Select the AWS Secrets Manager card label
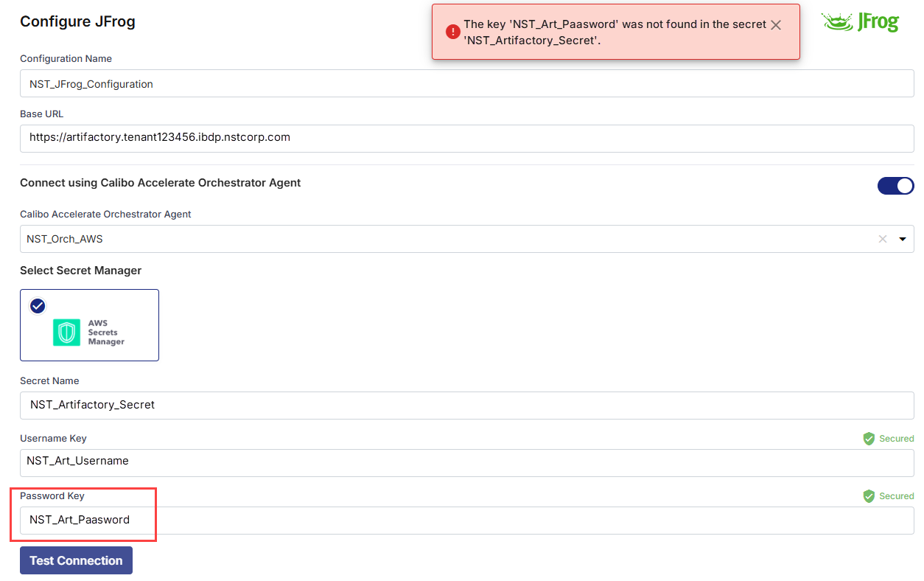 (106, 333)
